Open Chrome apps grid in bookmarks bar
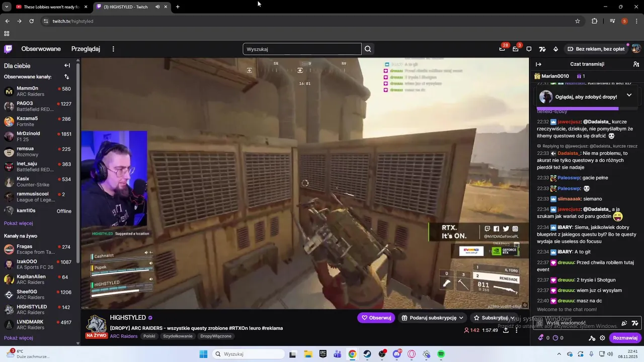Screen dimensions: 644x362 coord(7,34)
